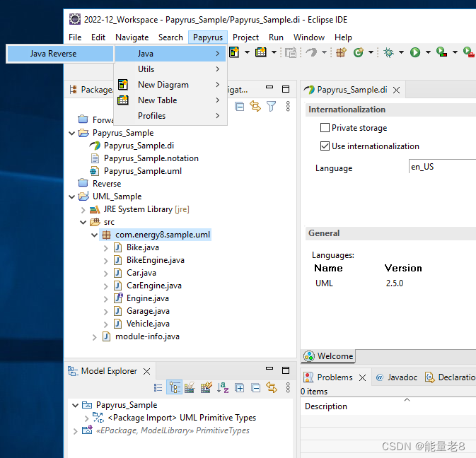Click Link with Editor in Package Explorer toolbar

point(255,106)
